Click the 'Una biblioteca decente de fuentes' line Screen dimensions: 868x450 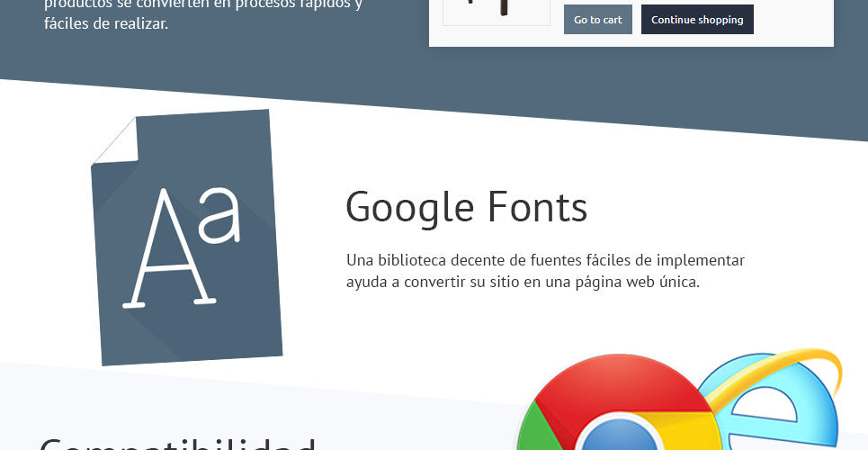tap(545, 260)
